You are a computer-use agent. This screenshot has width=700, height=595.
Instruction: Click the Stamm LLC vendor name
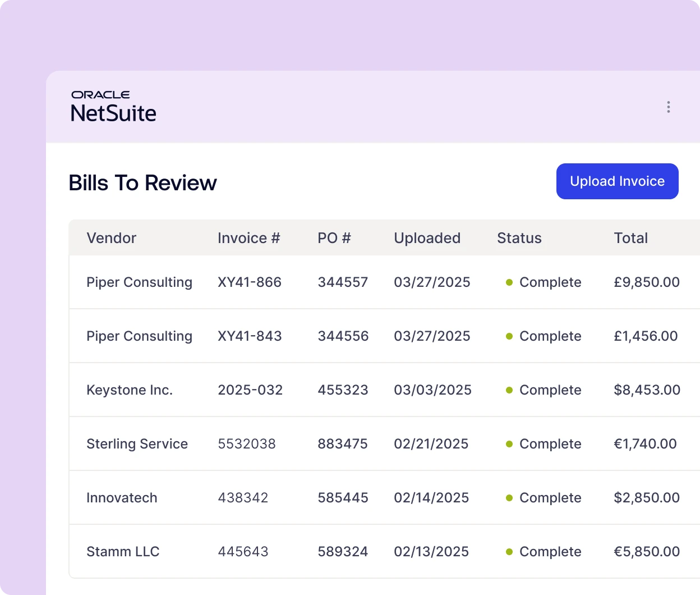click(123, 552)
